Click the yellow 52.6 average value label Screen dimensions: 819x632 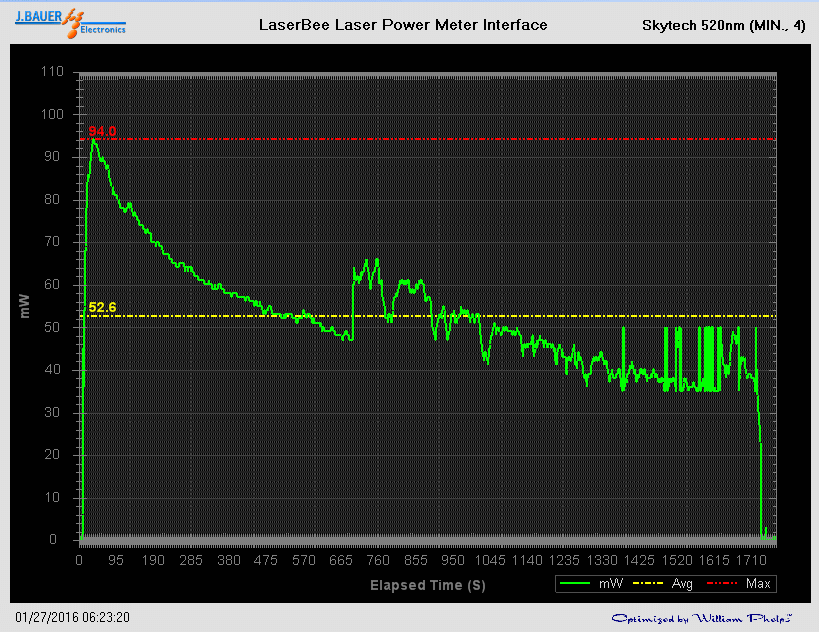point(102,307)
